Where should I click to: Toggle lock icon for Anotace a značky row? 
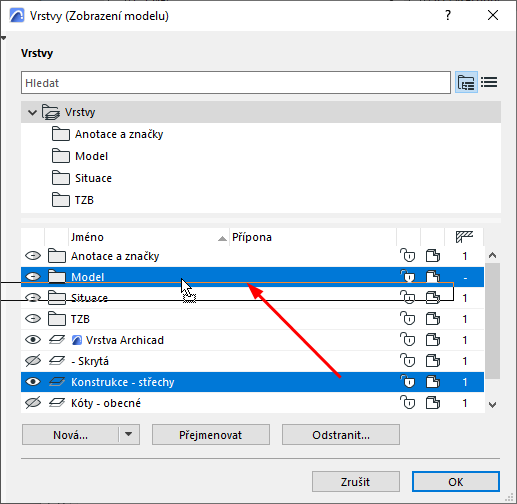[x=408, y=256]
